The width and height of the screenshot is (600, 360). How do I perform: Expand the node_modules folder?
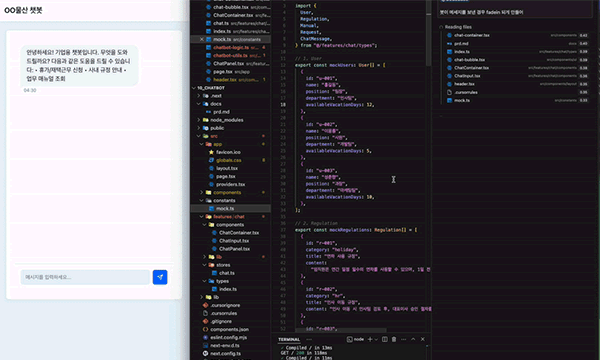click(x=227, y=120)
